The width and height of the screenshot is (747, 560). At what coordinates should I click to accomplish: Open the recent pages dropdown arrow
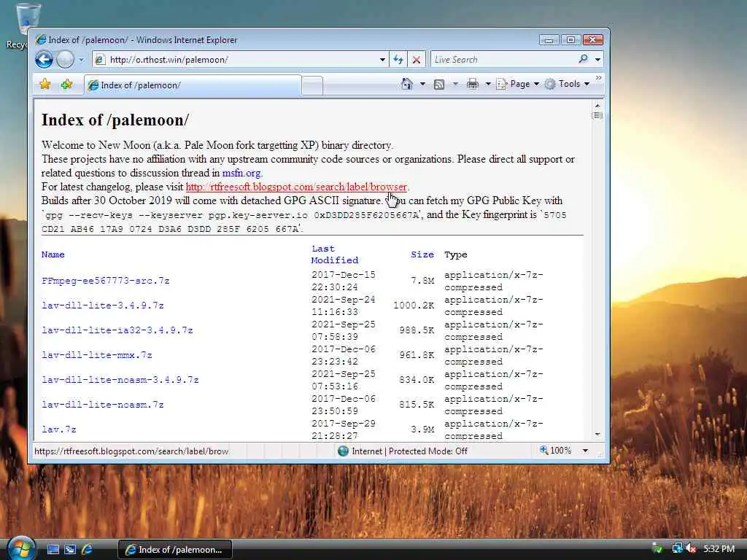(x=81, y=60)
